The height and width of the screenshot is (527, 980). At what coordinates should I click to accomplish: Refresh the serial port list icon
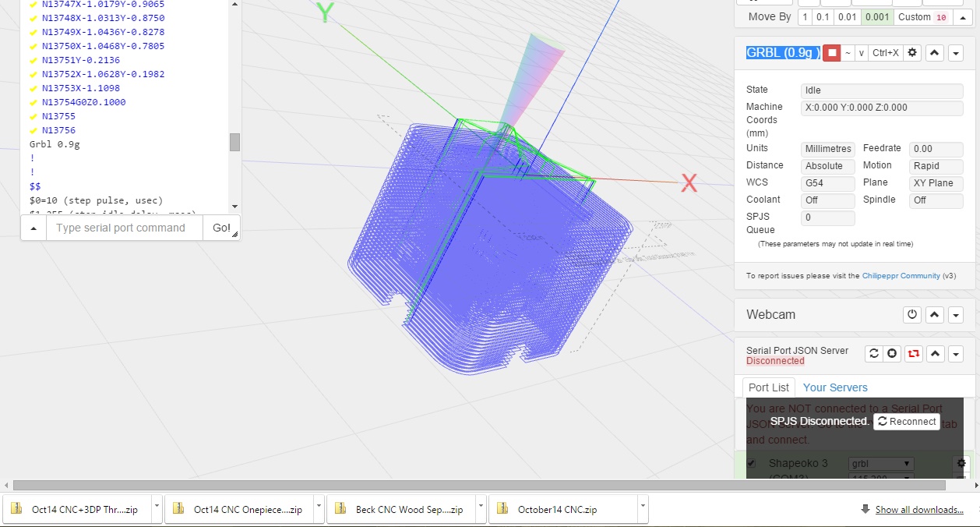(874, 354)
